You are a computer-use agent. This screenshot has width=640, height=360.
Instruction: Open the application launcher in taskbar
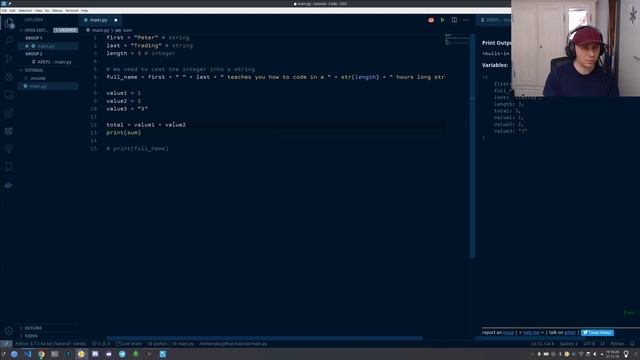(x=3, y=354)
